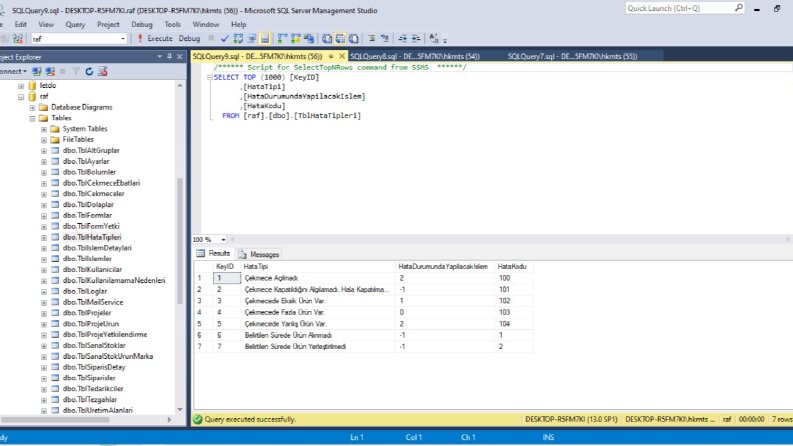The width and height of the screenshot is (793, 446).
Task: Select the Results tab
Action: pos(213,253)
